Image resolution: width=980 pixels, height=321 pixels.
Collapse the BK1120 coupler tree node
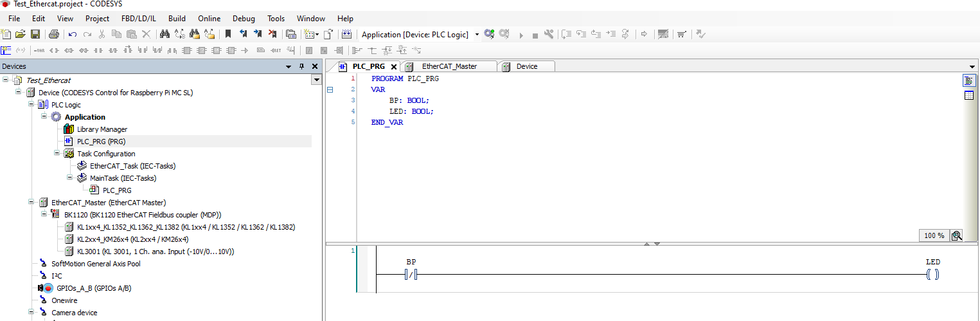(44, 215)
